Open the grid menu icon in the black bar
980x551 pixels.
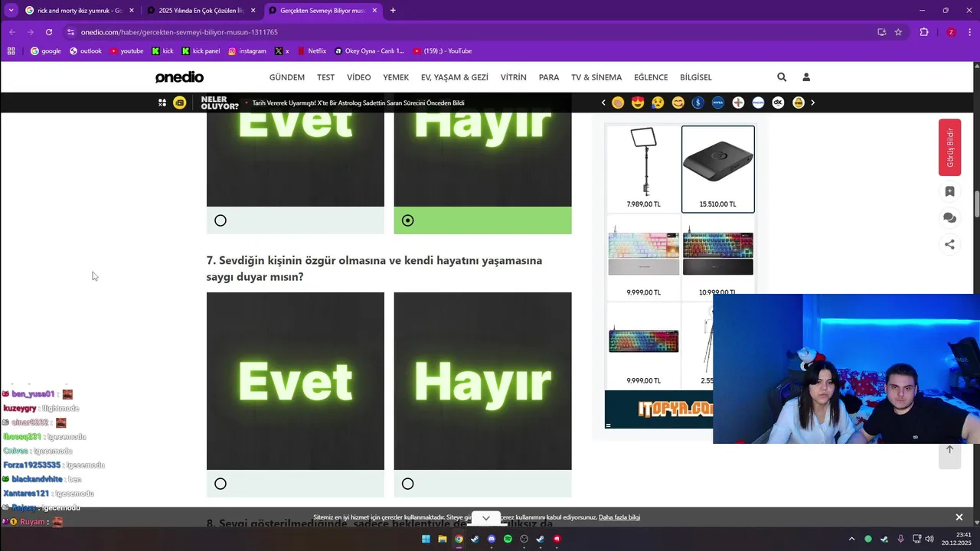tap(162, 103)
